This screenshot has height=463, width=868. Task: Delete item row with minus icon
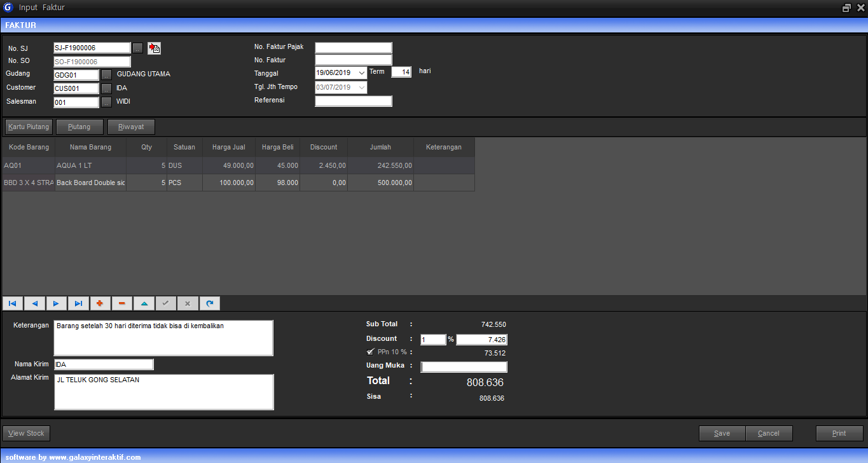click(x=122, y=303)
